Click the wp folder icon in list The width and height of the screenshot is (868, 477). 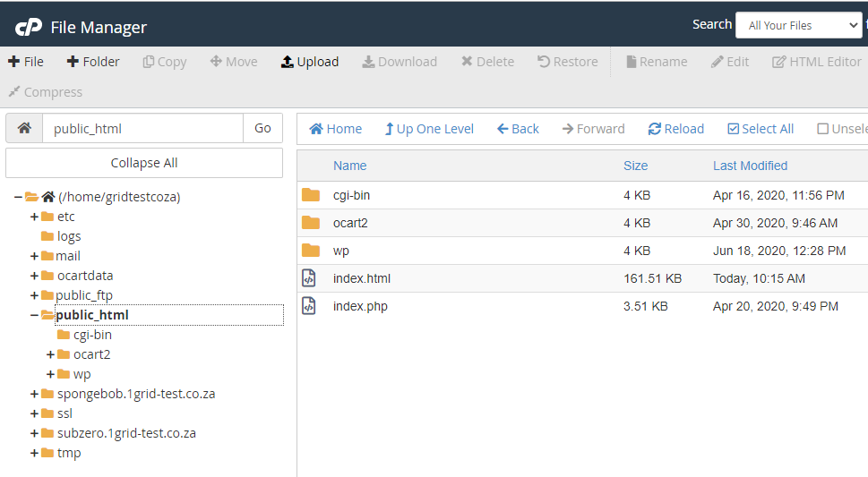pos(311,250)
